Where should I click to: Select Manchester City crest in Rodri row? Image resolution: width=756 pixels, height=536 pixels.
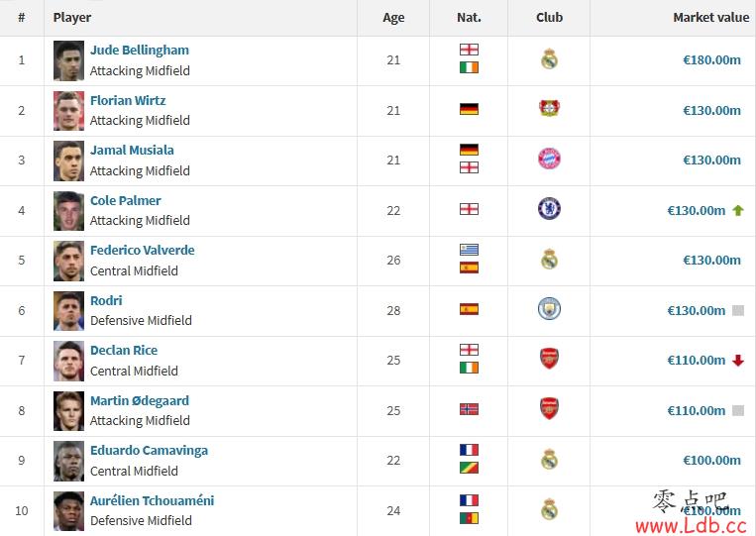point(549,308)
